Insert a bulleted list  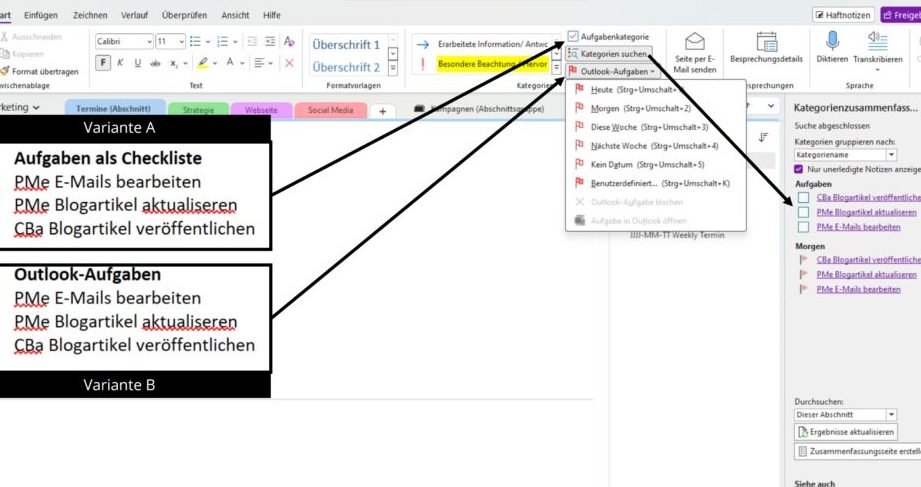tap(195, 41)
